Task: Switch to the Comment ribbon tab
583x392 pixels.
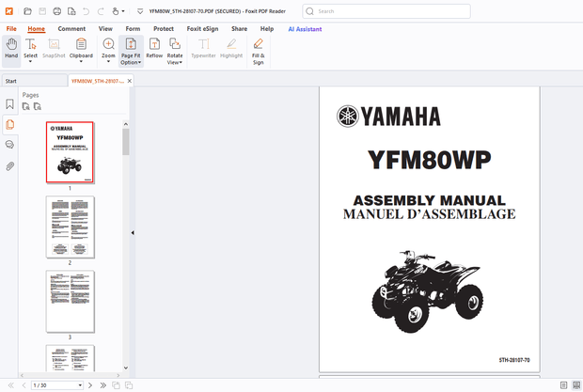Action: [71, 28]
